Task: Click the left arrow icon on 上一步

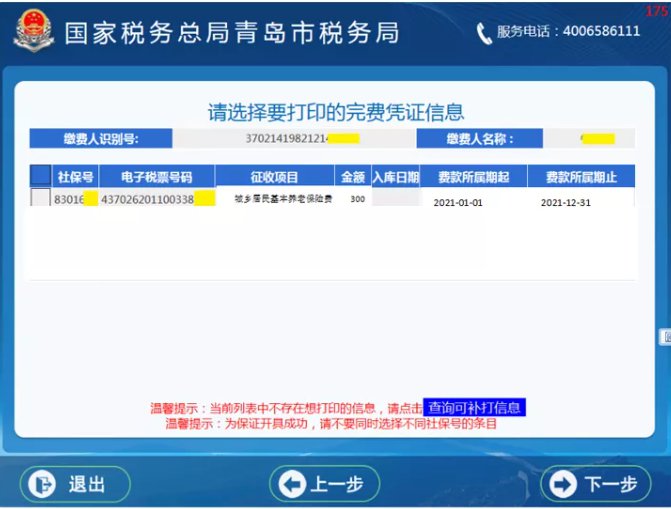Action: pyautogui.click(x=292, y=484)
